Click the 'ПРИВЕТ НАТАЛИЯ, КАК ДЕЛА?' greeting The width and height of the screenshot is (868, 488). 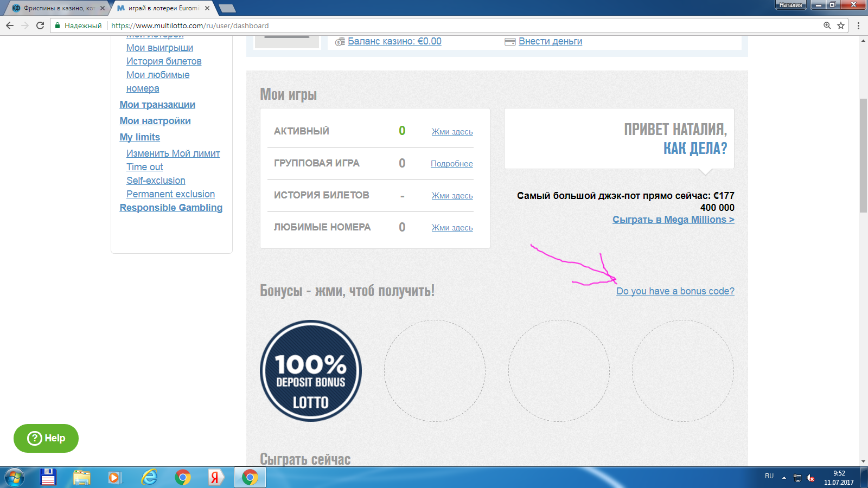(675, 139)
